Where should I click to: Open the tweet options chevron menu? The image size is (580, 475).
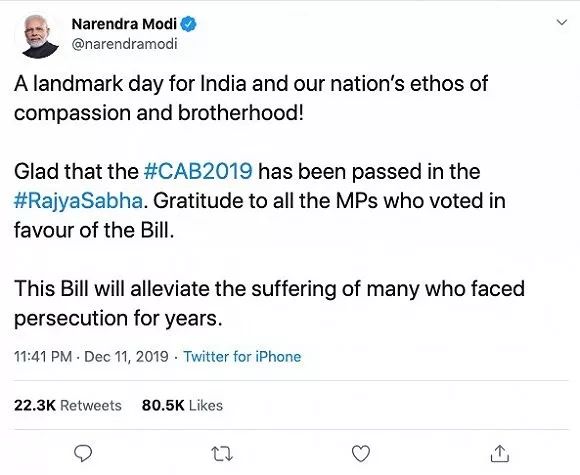562,22
